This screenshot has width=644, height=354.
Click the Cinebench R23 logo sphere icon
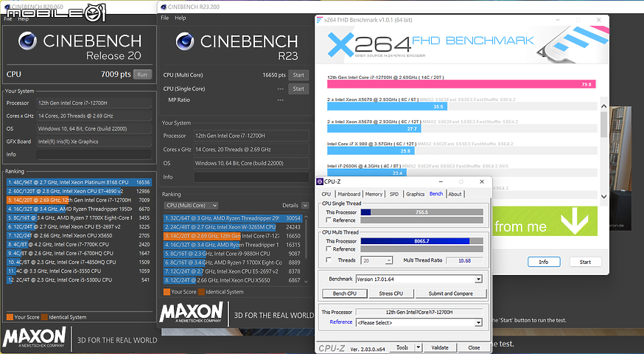185,41
